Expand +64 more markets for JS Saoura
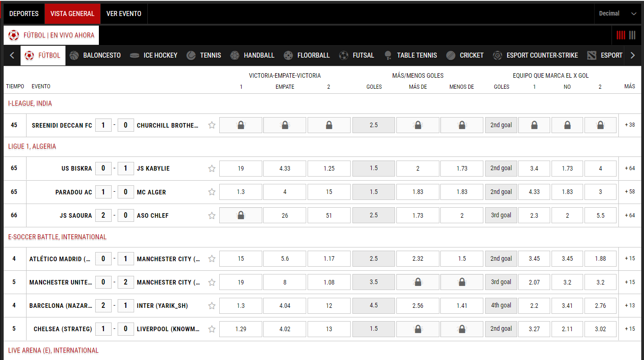This screenshot has height=360, width=644. pyautogui.click(x=630, y=215)
